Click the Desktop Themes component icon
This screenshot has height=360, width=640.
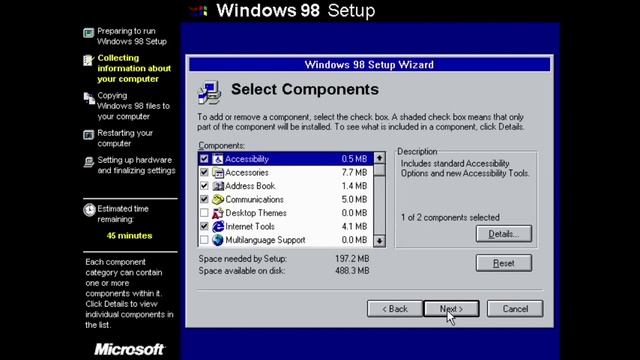coord(218,213)
